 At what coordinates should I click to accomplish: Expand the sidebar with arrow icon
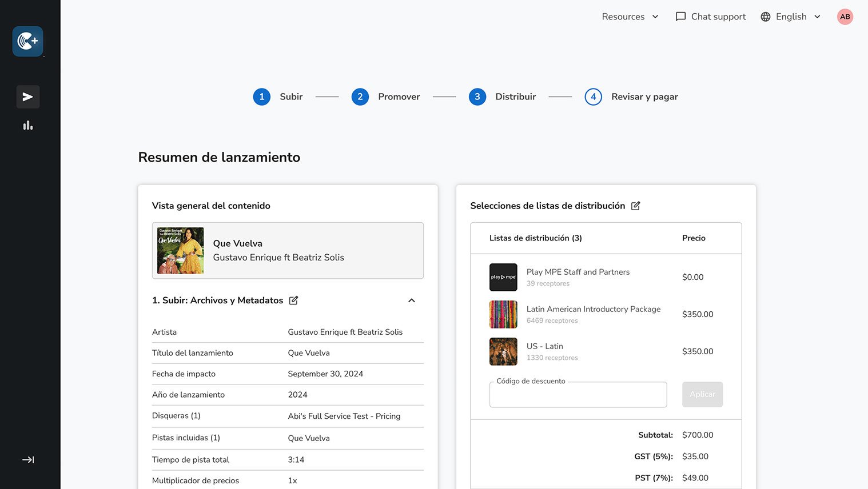pyautogui.click(x=27, y=460)
